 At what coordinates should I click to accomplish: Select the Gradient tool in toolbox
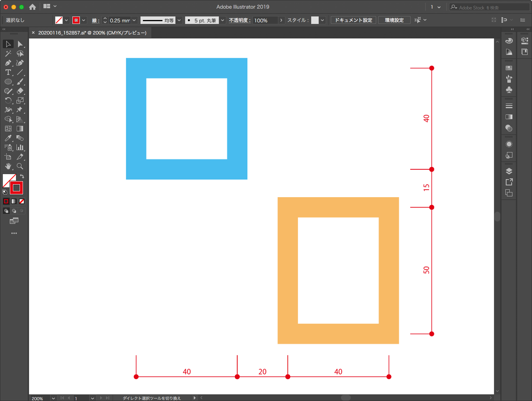tap(20, 129)
